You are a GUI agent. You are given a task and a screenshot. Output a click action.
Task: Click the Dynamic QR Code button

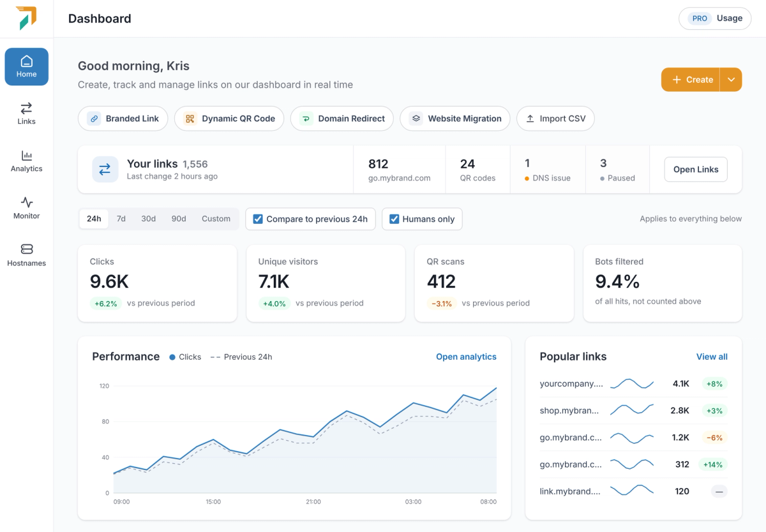coord(229,119)
